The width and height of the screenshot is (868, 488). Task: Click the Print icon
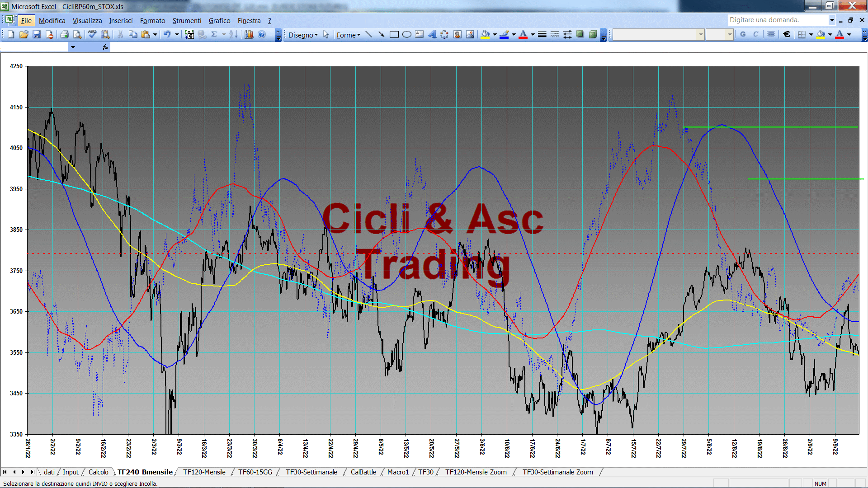(64, 34)
